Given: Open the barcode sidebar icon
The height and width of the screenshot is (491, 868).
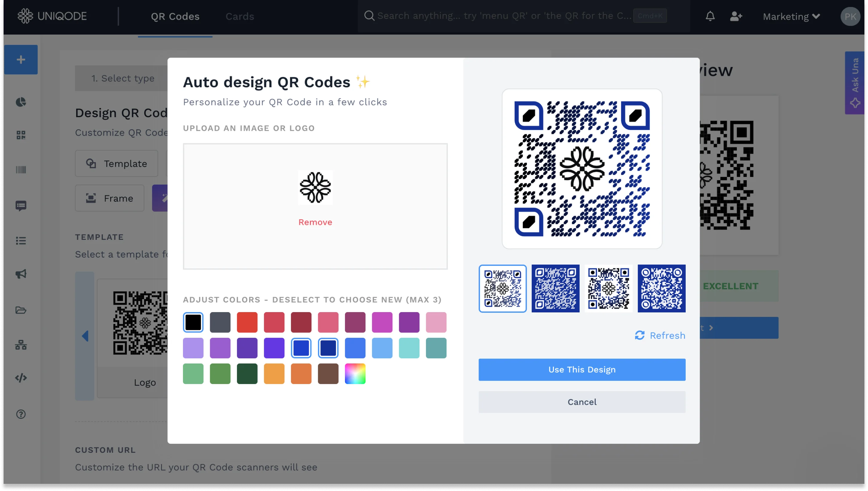Looking at the screenshot, I should [x=21, y=170].
